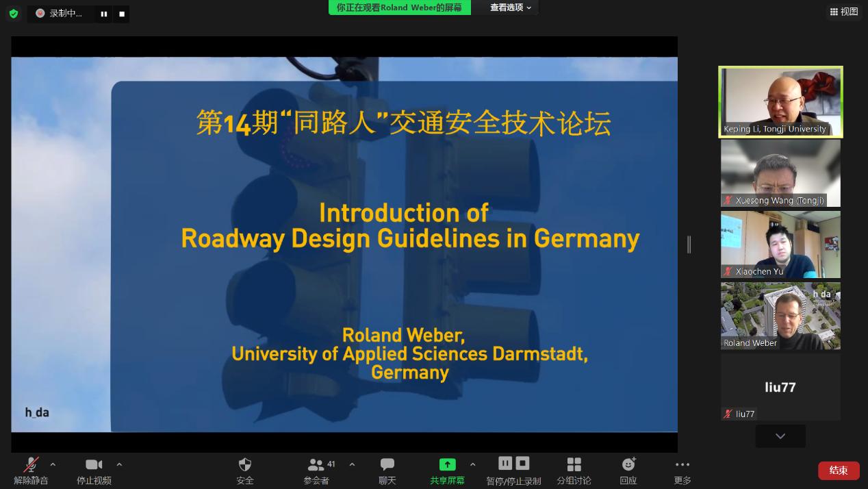Open the View (视图) layout menu
This screenshot has width=868, height=489.
click(844, 12)
